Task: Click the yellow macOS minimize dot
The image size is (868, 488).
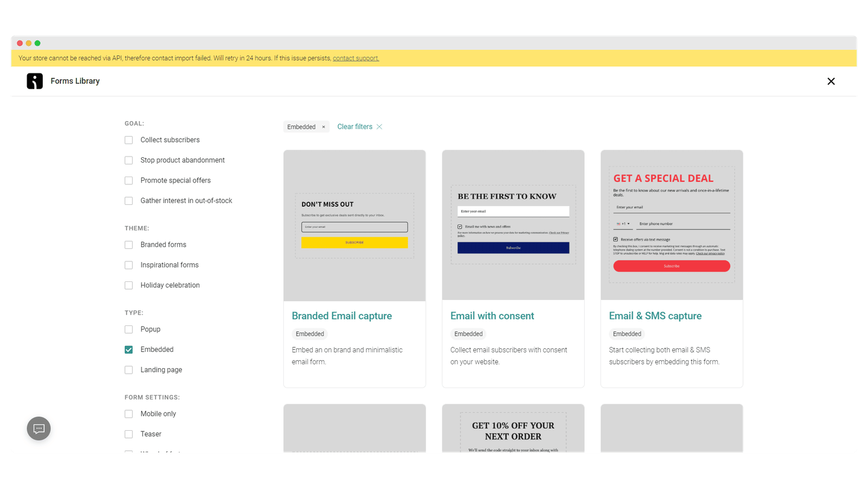Action: click(28, 43)
